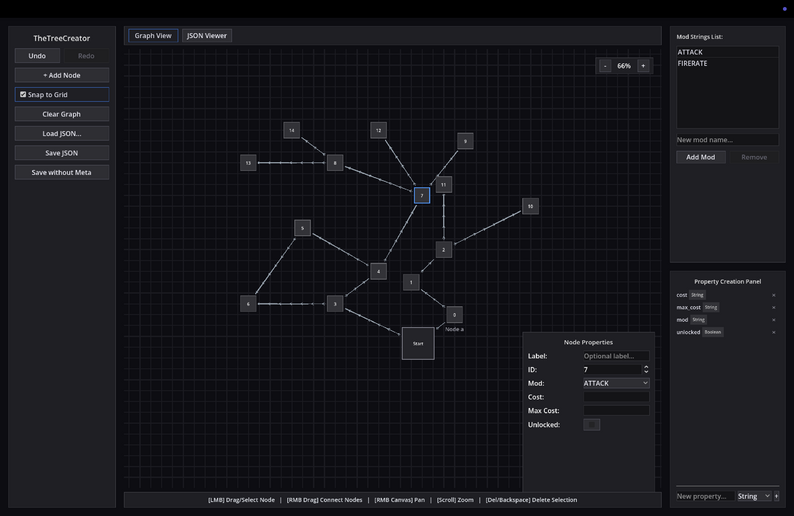Click the Undo button
Viewport: 794px width, 516px height.
pyautogui.click(x=37, y=56)
